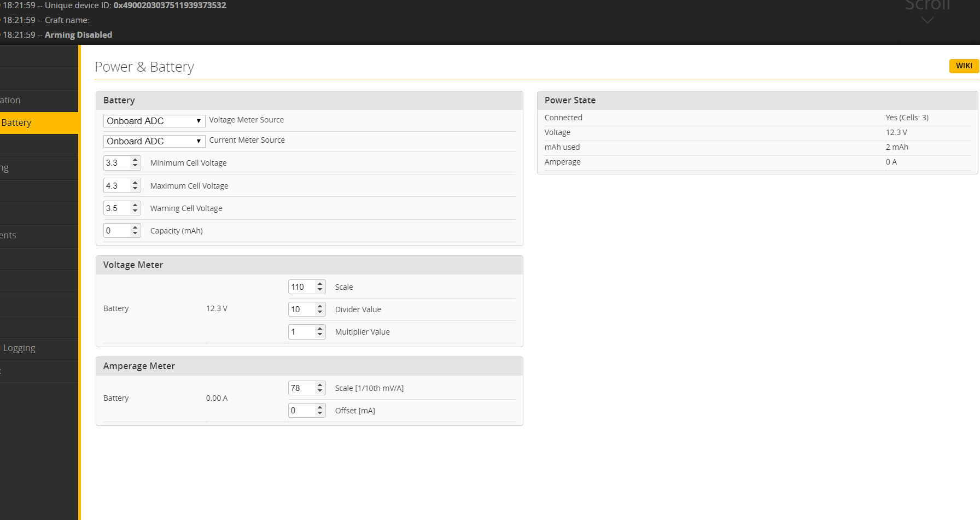The image size is (980, 520).
Task: Click Power State amperage '0 A'
Action: point(891,162)
